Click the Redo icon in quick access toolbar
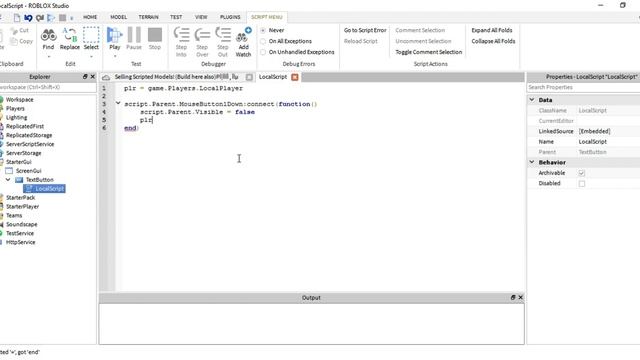640x360 pixels. [40, 18]
